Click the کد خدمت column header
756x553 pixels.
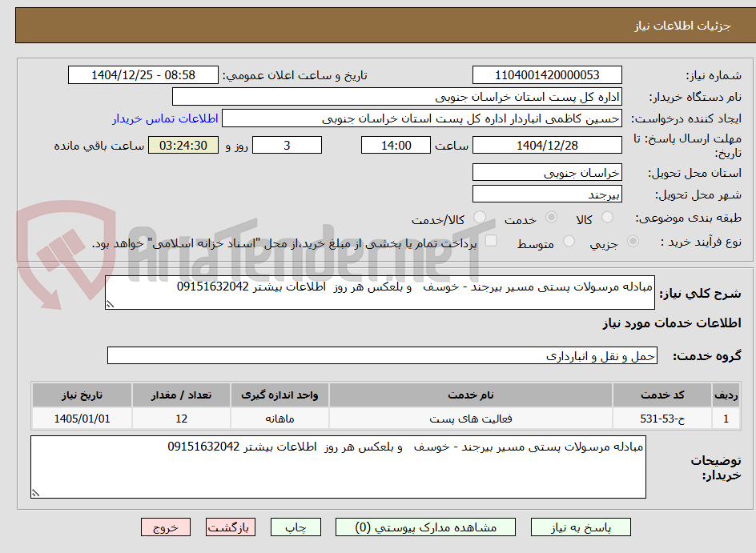tap(662, 395)
